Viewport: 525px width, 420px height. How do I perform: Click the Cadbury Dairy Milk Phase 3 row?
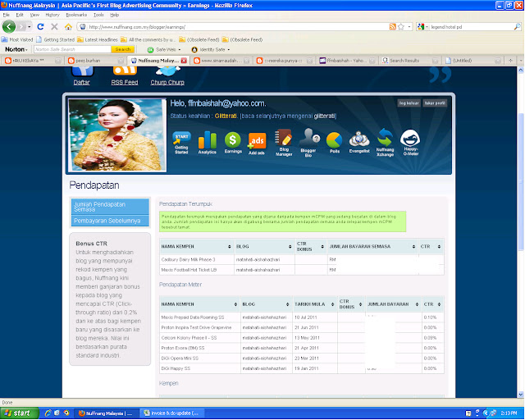[x=302, y=259]
